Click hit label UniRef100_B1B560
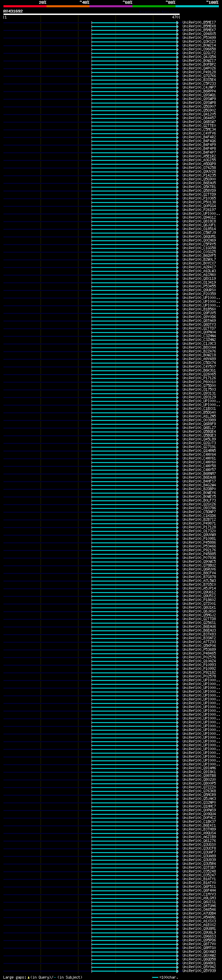This screenshot has width=222, height=980. (199, 309)
